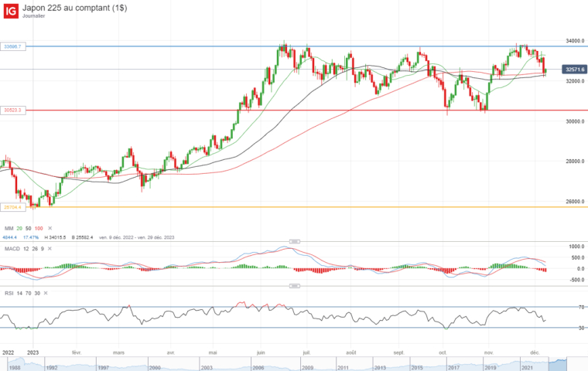Grab the resize handle between main chart and MACD
This screenshot has width=588, height=371.
coord(294,241)
